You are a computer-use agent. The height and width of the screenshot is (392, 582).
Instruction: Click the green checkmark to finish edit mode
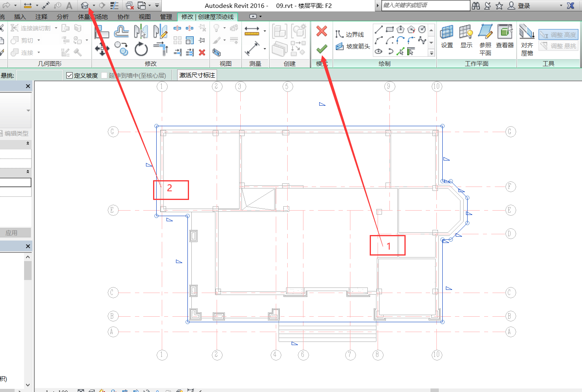[x=322, y=49]
